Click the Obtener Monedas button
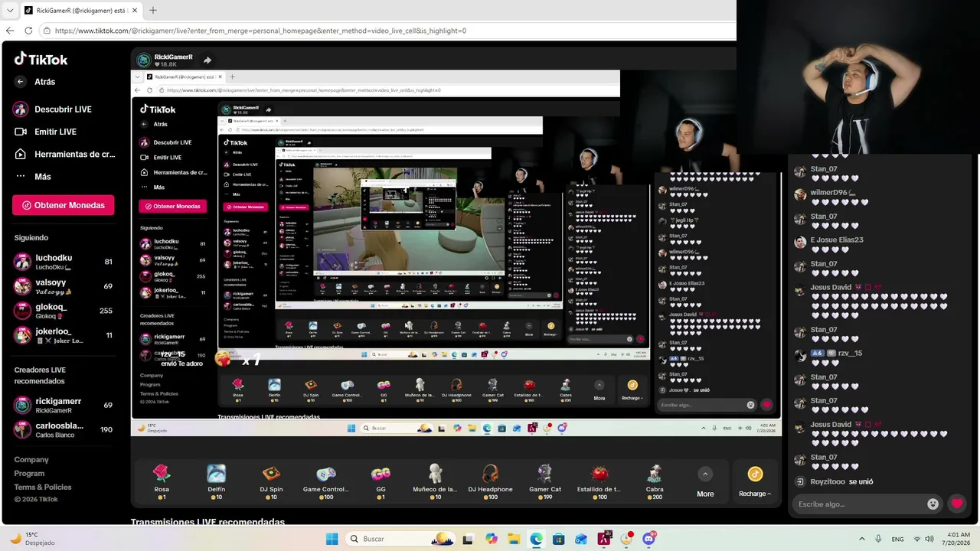The image size is (980, 551). [x=64, y=205]
